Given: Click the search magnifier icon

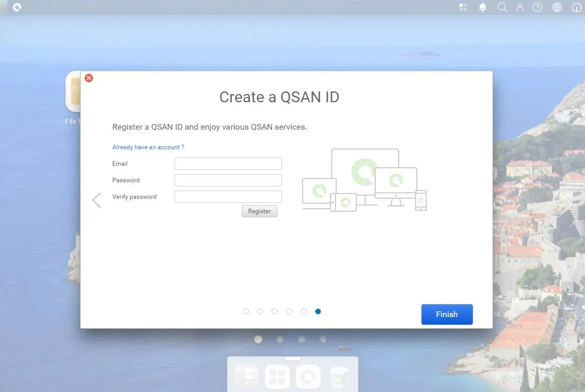Looking at the screenshot, I should pos(502,7).
